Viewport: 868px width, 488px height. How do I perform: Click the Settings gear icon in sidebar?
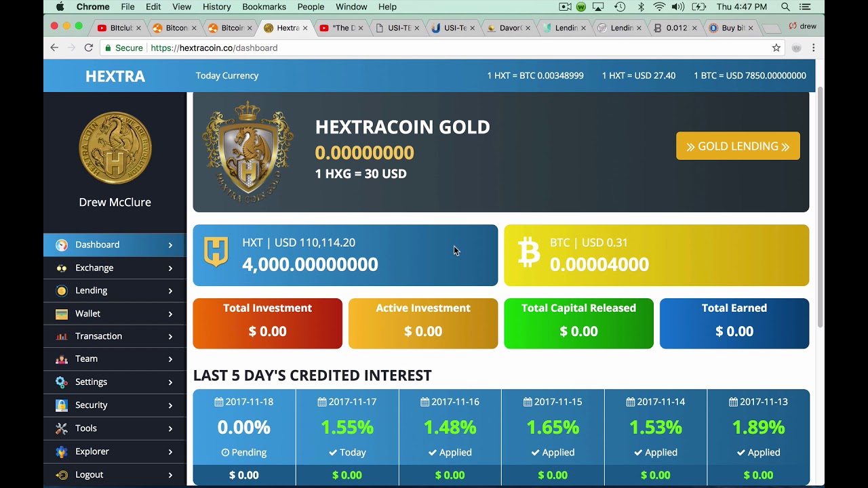[x=62, y=382]
